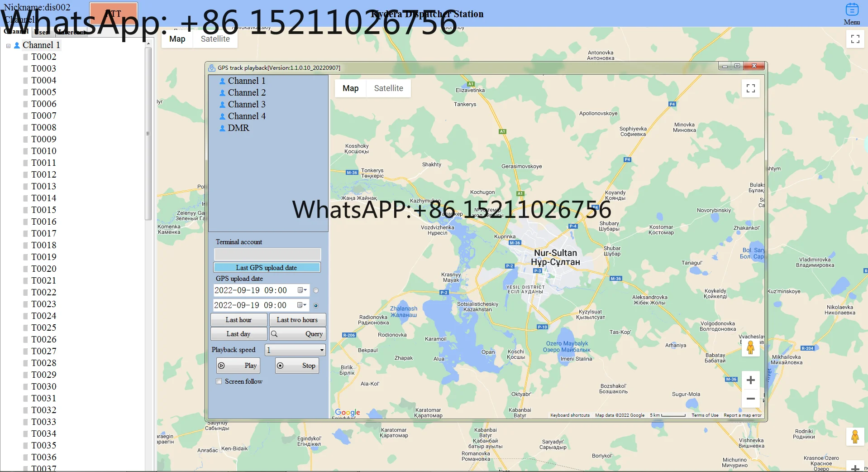The height and width of the screenshot is (472, 868).
Task: Click the calendar icon of first upload date
Action: (302, 290)
